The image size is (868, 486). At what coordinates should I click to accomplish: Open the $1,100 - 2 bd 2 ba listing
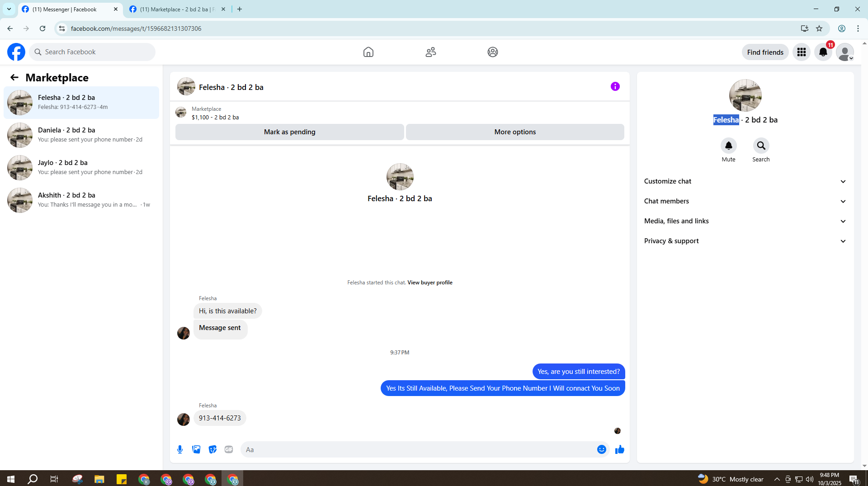point(215,118)
